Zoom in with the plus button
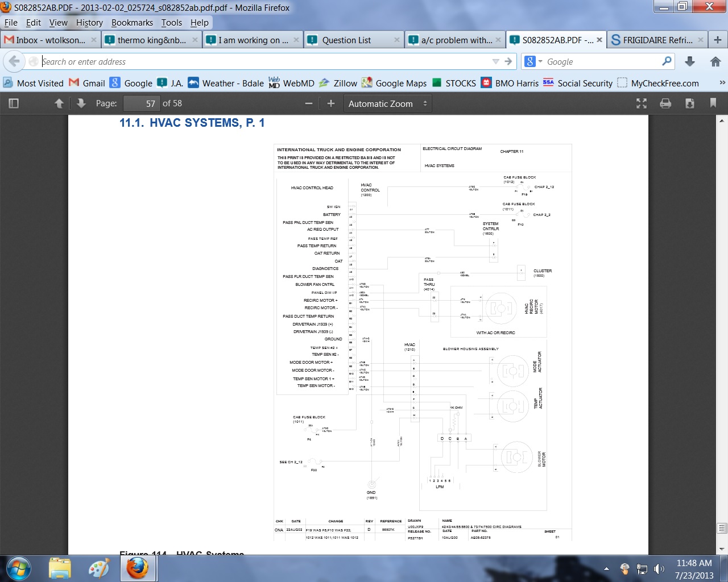 coord(331,103)
